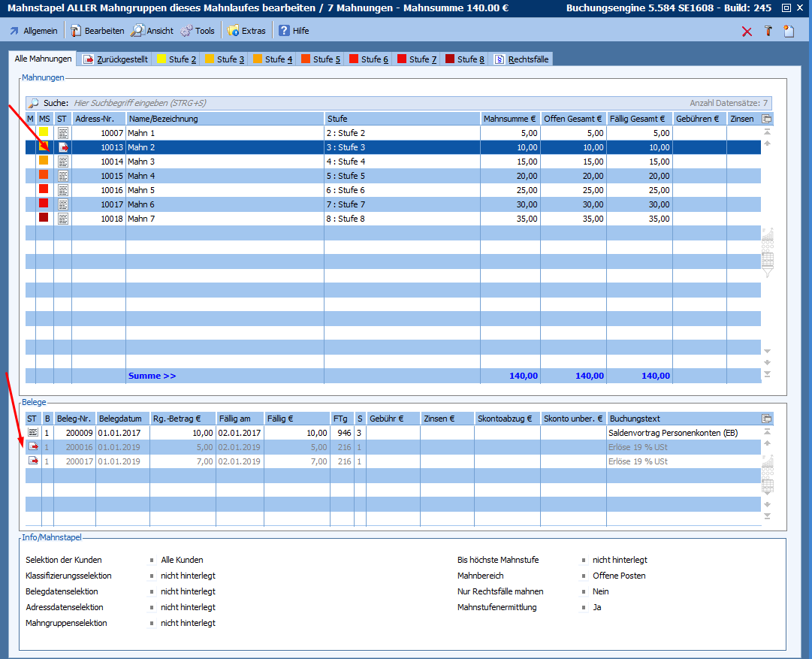The width and height of the screenshot is (812, 659).
Task: Open the Allgemein menu
Action: click(x=33, y=31)
